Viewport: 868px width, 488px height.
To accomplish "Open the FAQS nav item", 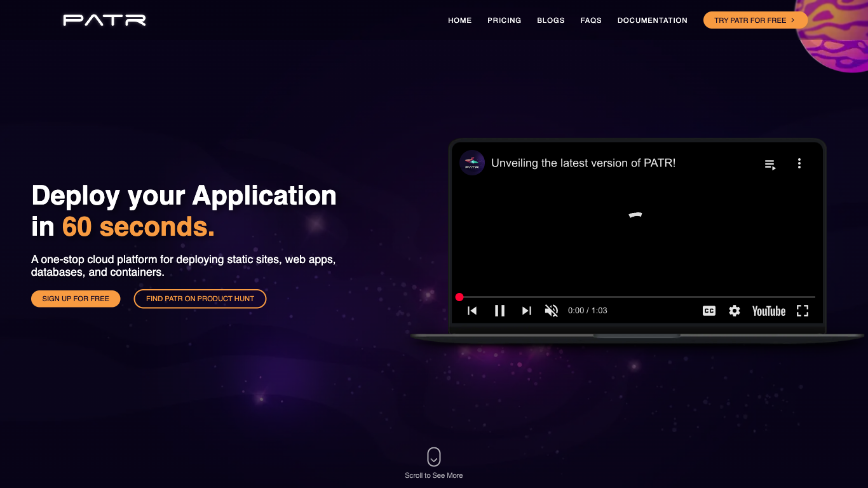I will [x=591, y=20].
